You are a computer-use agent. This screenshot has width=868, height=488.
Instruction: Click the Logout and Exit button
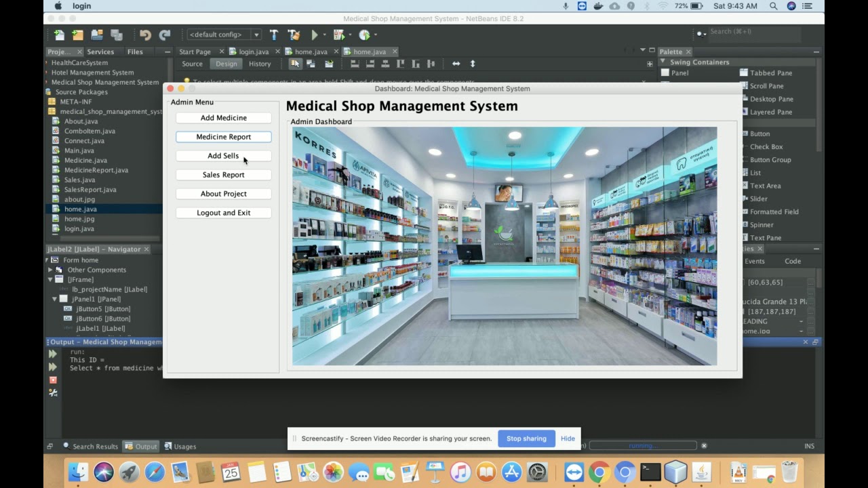[x=224, y=213]
